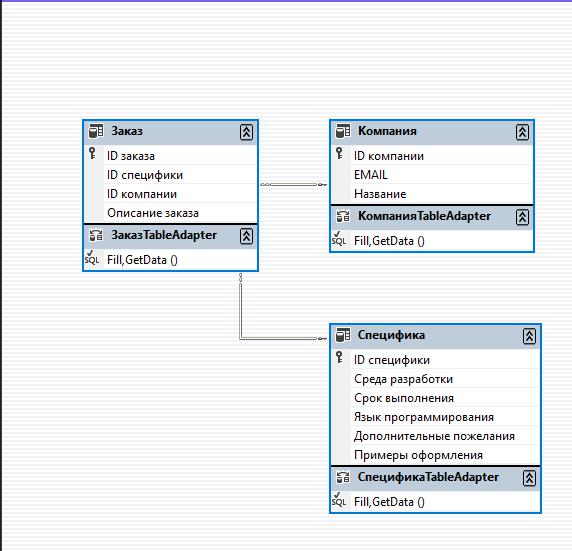Collapse the СпецификаTableAdapter section
This screenshot has width=572, height=551.
click(x=529, y=478)
